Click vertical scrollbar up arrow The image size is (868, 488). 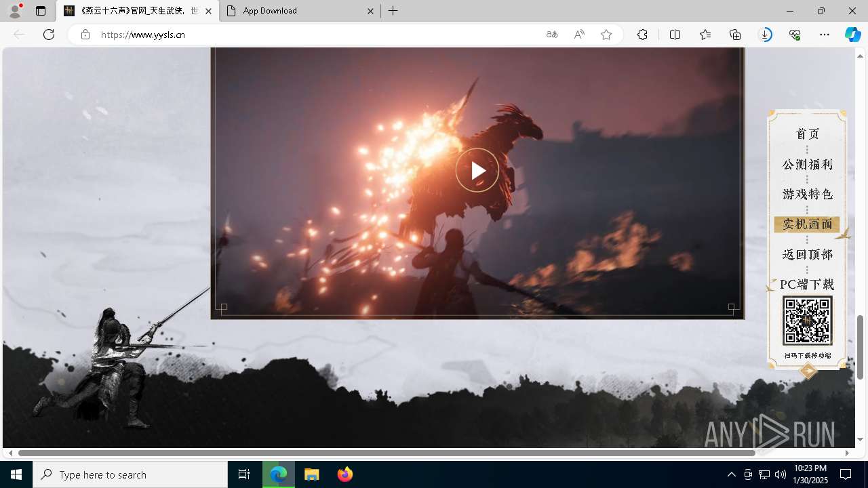860,56
